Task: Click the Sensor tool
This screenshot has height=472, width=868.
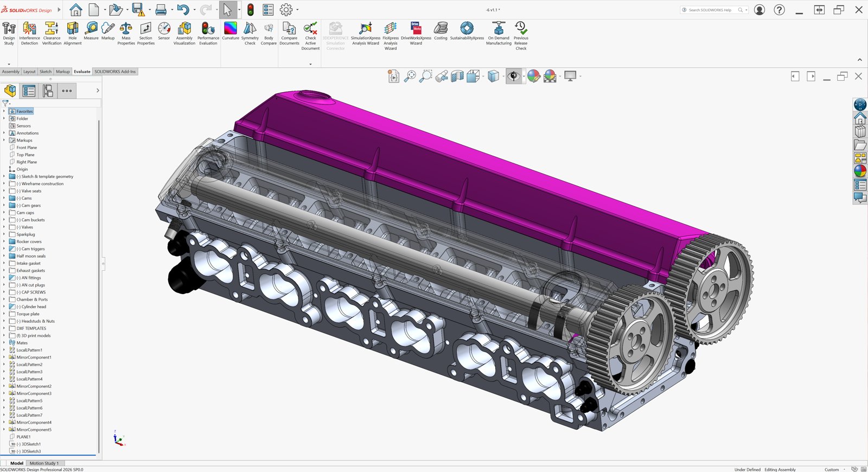Action: (x=164, y=31)
